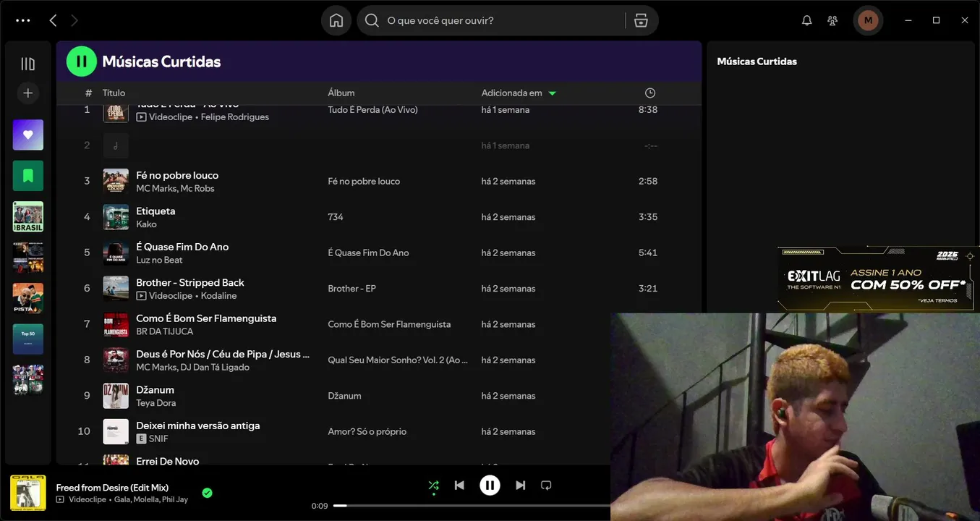The image size is (980, 521).
Task: Open the Home page
Action: 336,20
